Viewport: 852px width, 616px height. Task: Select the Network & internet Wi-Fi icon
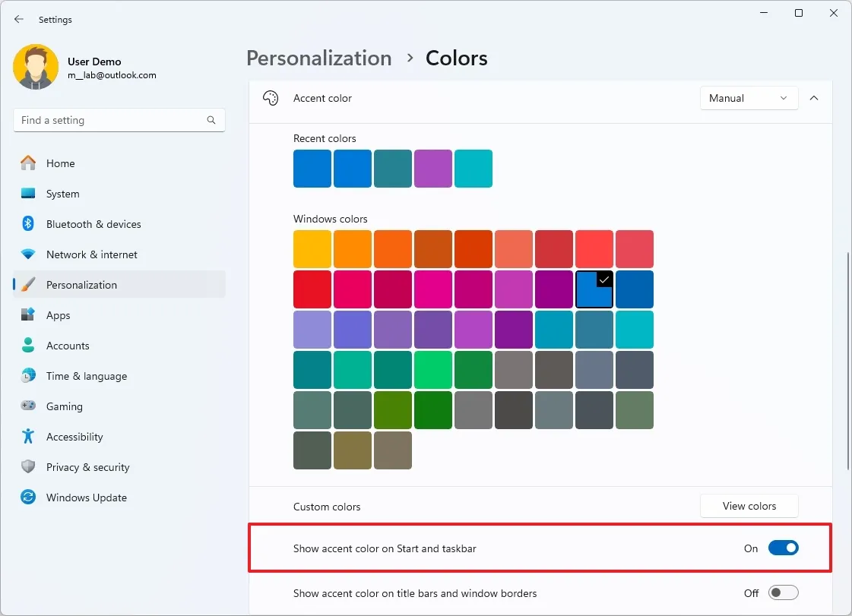click(28, 254)
